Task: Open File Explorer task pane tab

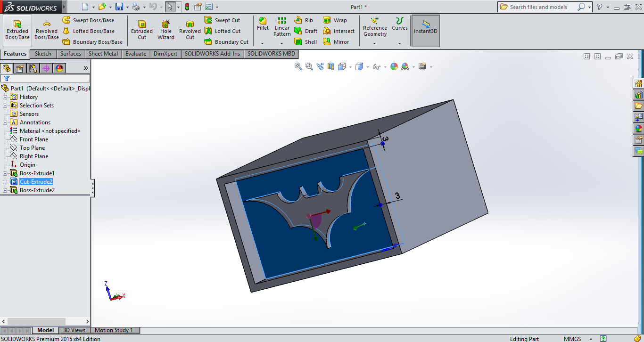Action: (x=638, y=106)
